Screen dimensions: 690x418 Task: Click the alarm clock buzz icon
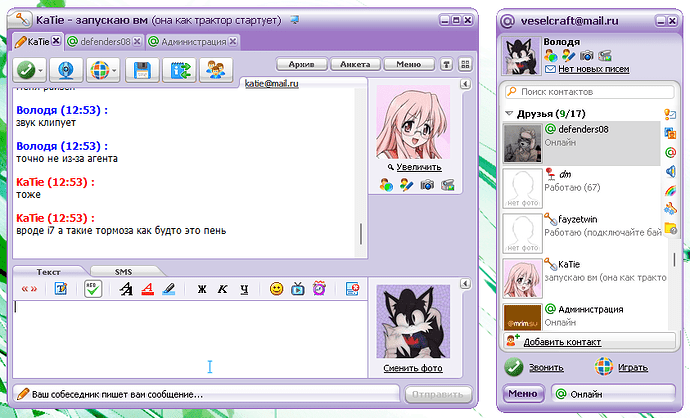coord(319,289)
